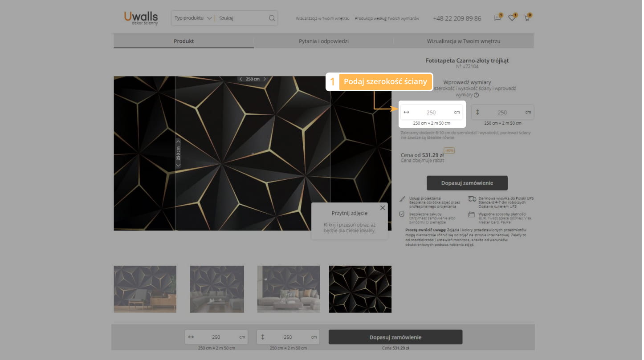644x360 pixels.
Task: Open the shopping cart icon
Action: coord(527,18)
